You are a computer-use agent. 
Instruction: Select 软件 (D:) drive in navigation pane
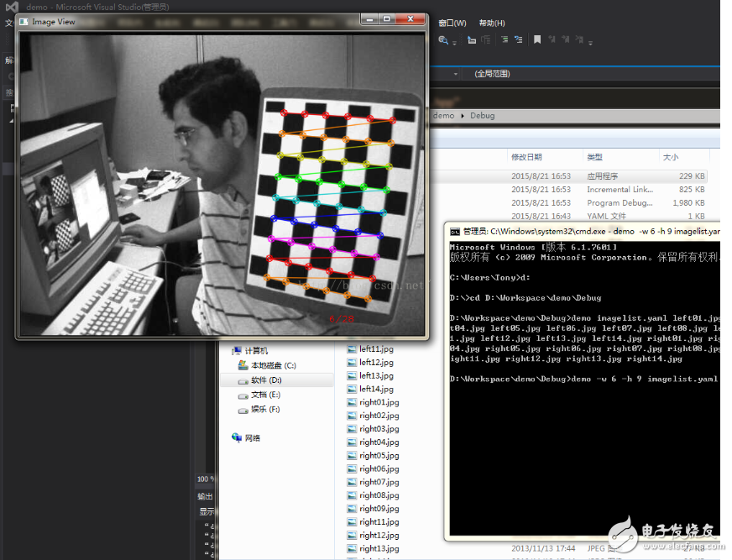click(x=265, y=380)
